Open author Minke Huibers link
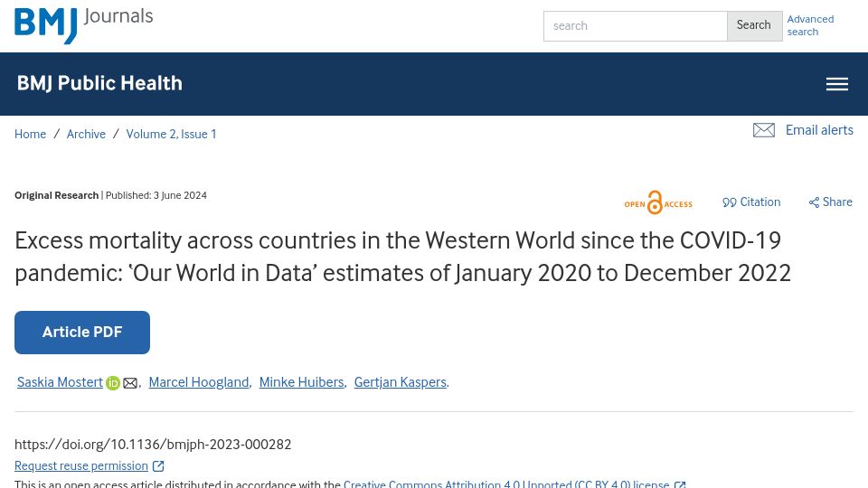 pyautogui.click(x=302, y=382)
